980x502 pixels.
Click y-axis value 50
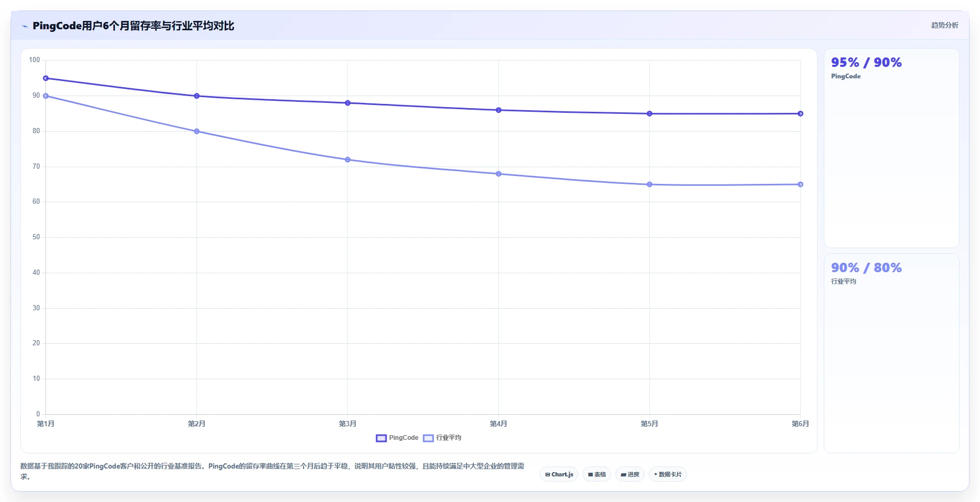pyautogui.click(x=36, y=237)
